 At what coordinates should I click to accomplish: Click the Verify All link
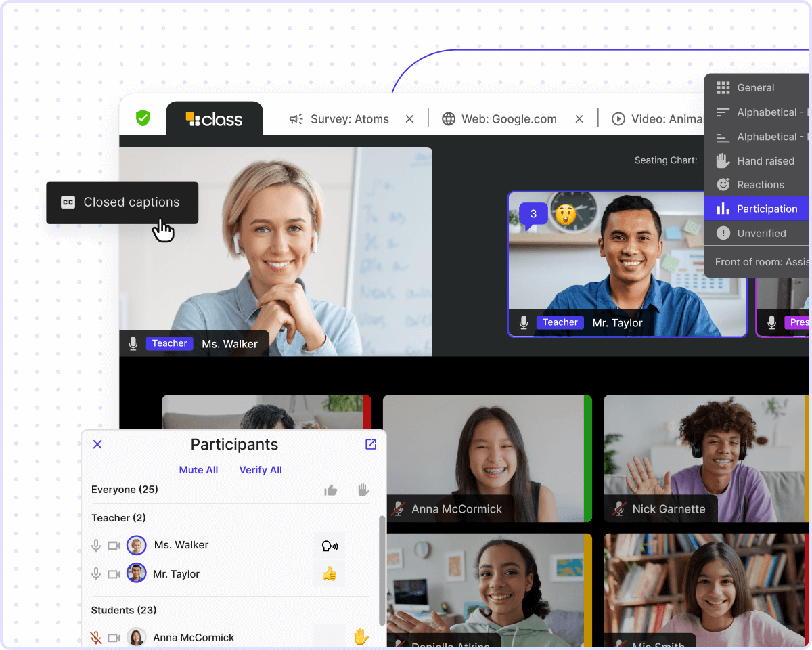[261, 470]
